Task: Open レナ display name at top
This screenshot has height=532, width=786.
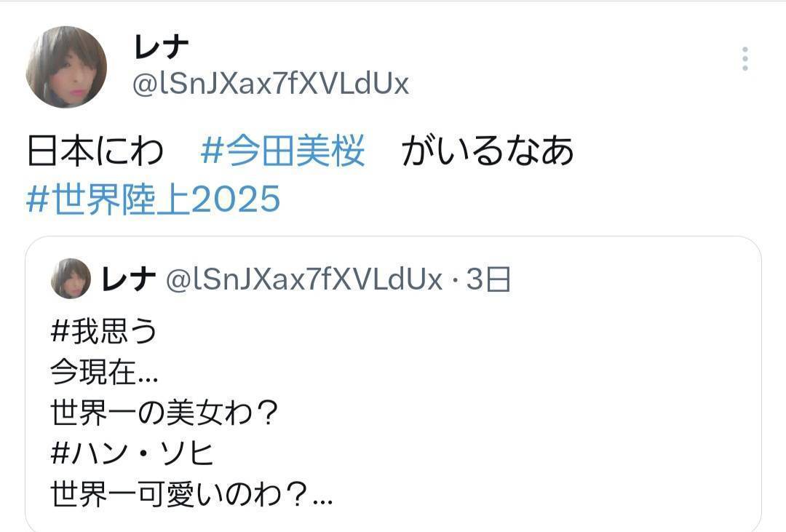Action: [162, 47]
